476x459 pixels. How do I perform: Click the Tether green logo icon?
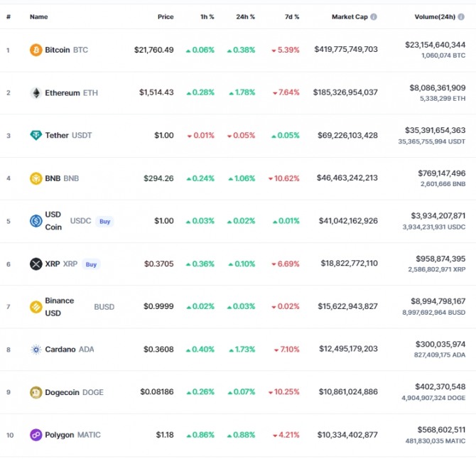[36, 136]
